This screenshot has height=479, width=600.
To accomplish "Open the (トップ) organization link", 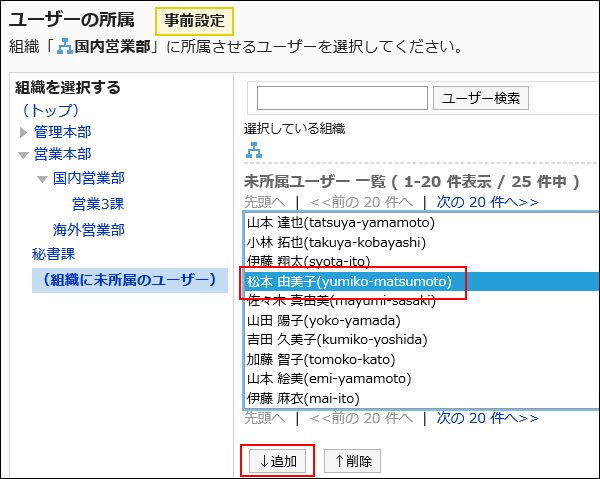I will pos(50,110).
